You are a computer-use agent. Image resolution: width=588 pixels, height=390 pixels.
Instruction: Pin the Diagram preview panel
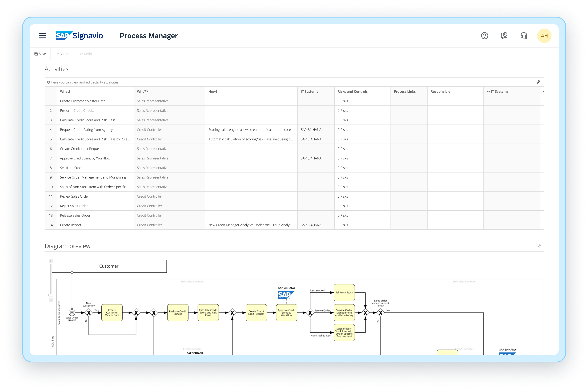pyautogui.click(x=539, y=246)
